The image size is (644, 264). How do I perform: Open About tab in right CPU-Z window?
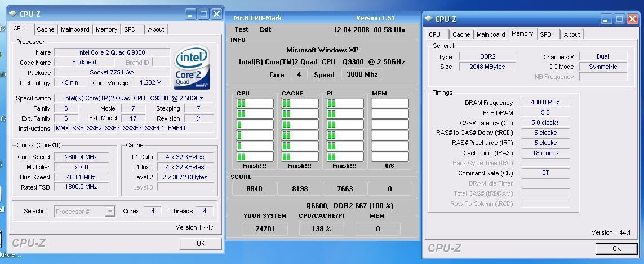tap(572, 34)
